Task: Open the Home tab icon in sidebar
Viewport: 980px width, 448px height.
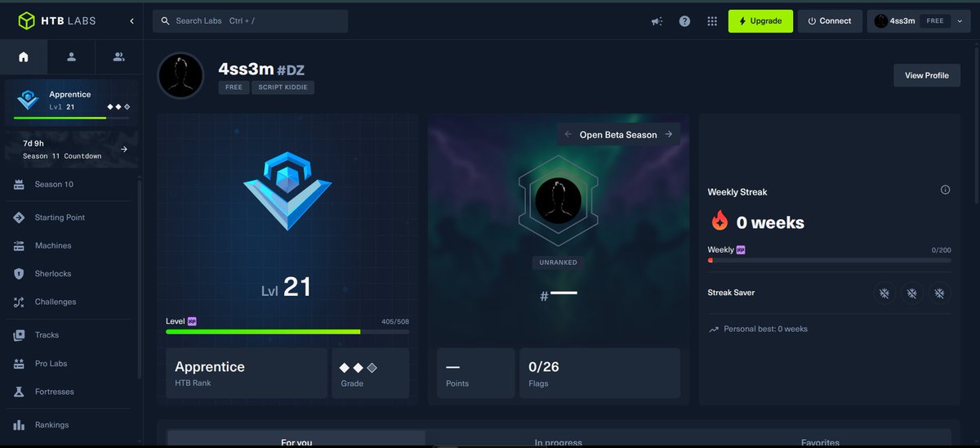Action: [24, 56]
